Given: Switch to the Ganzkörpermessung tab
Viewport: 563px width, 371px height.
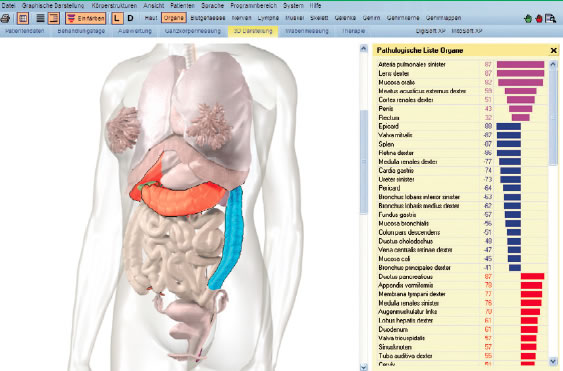Looking at the screenshot, I should [192, 31].
